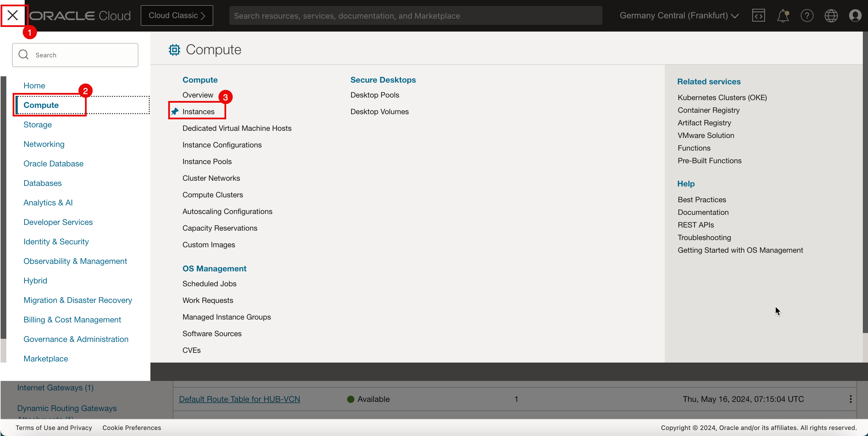Image resolution: width=868 pixels, height=436 pixels.
Task: Click the Available status indicator dot
Action: [x=350, y=399]
